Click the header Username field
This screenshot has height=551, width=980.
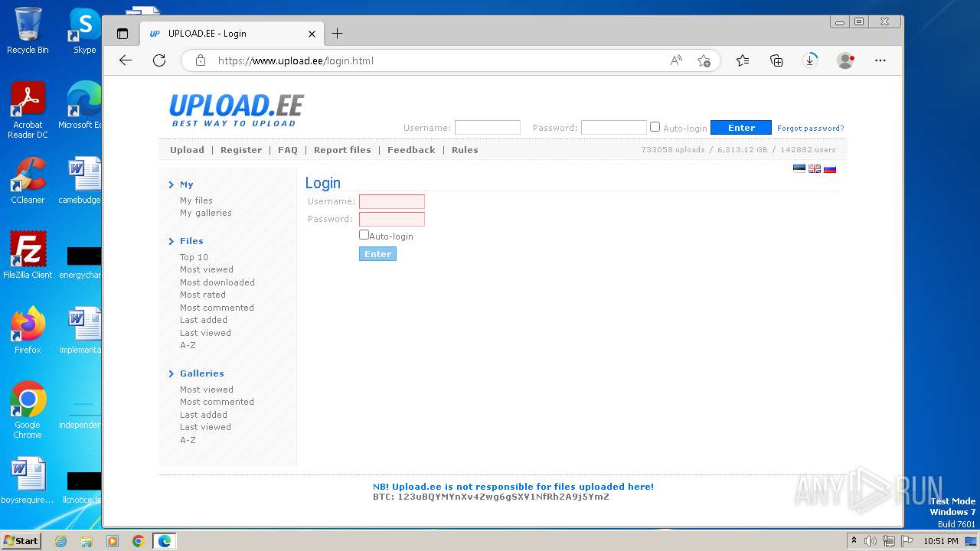tap(488, 128)
